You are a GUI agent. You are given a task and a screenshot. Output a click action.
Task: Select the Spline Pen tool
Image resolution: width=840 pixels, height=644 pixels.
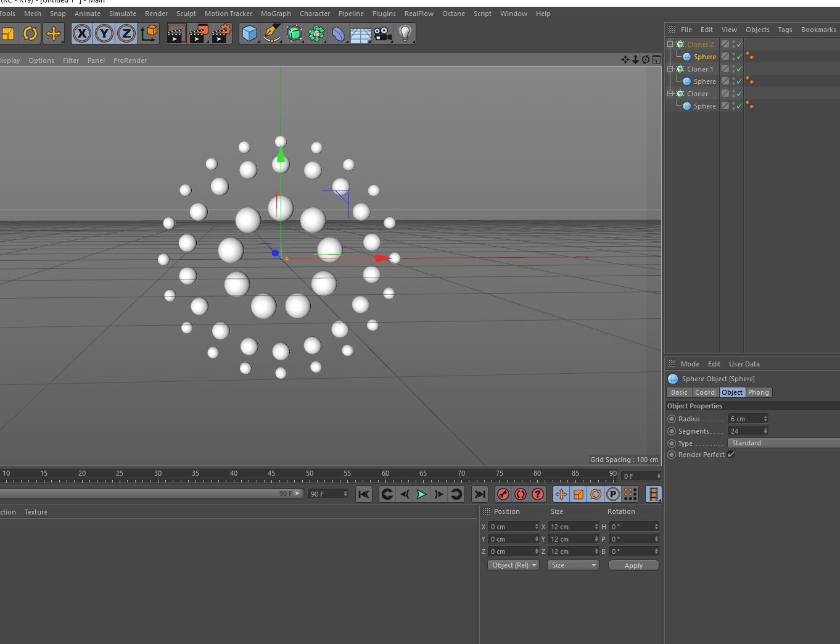pyautogui.click(x=271, y=33)
